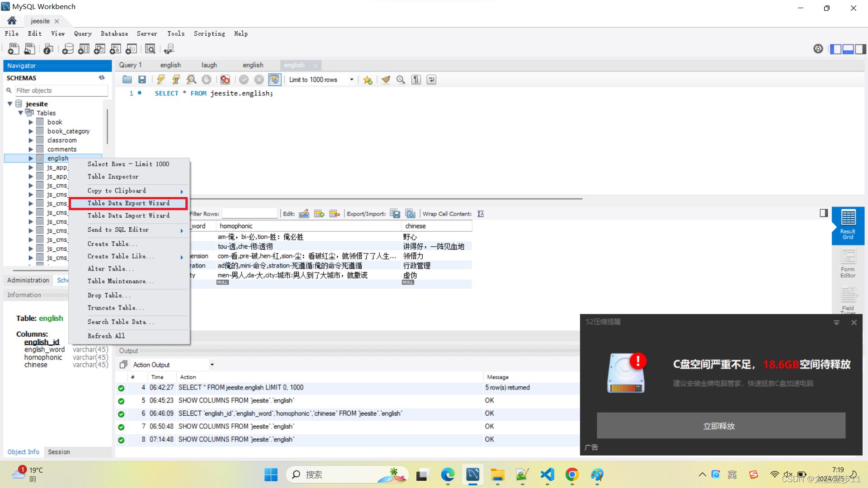The height and width of the screenshot is (488, 868).
Task: Click the 立即释放 release space button
Action: 720,426
